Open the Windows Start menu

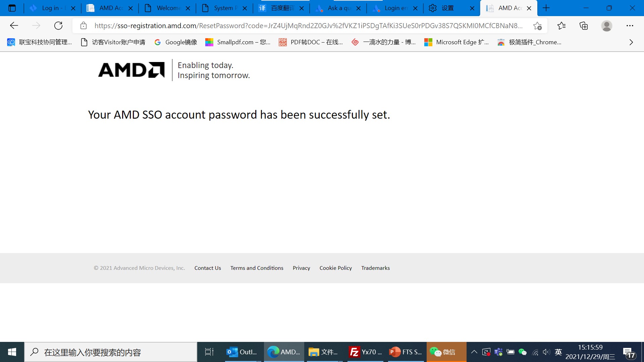12,352
